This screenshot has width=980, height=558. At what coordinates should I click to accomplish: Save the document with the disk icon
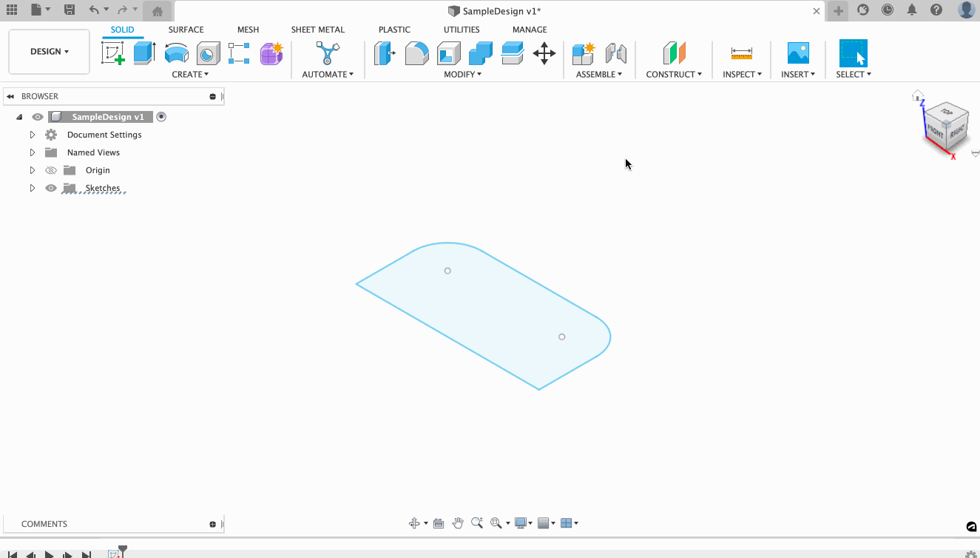tap(69, 10)
